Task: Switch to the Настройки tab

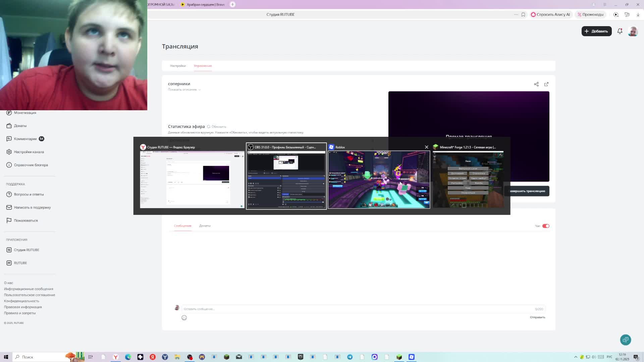Action: click(177, 66)
